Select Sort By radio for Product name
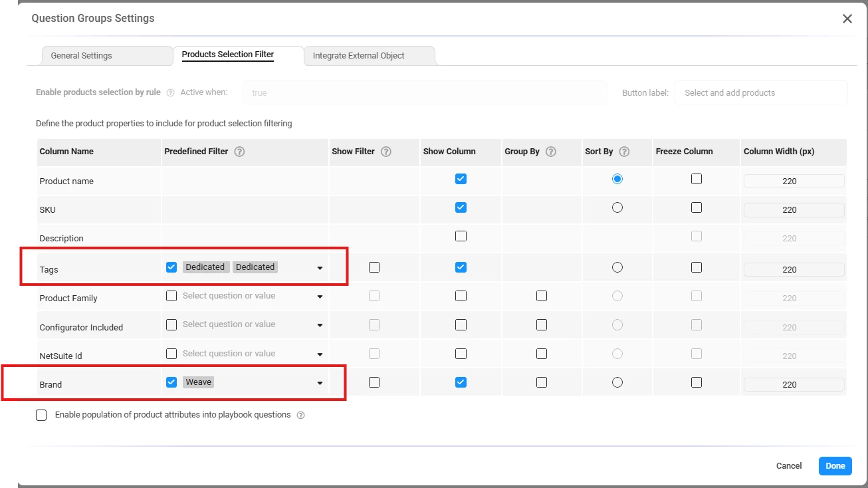Screen dimensions: 868x488 (617, 179)
